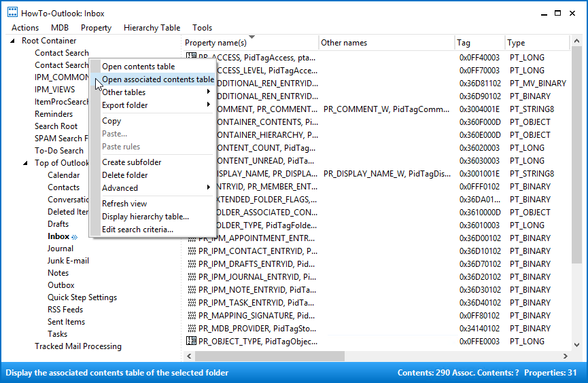Choose Edit search criteria...
Viewport: 588px width, 383px height.
tap(153, 230)
